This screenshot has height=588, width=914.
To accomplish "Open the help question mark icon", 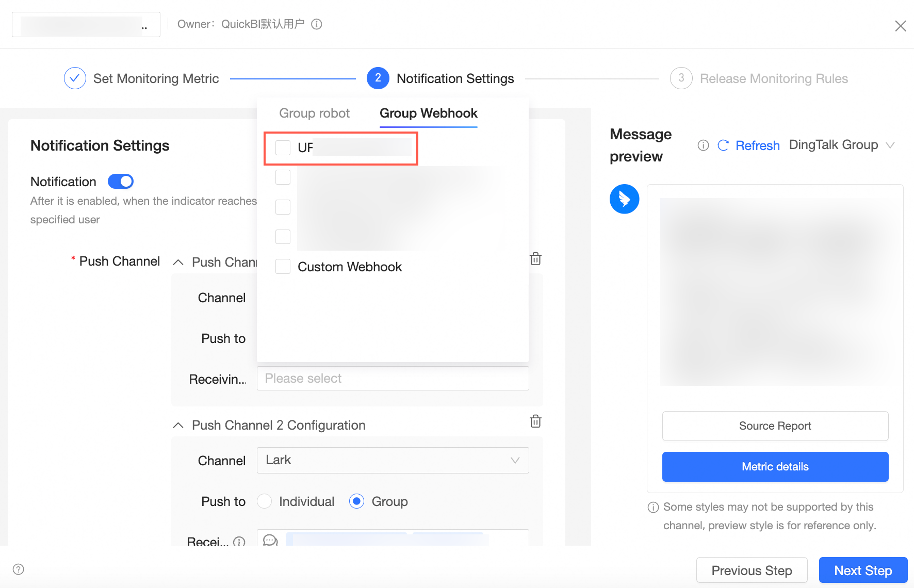I will click(19, 569).
